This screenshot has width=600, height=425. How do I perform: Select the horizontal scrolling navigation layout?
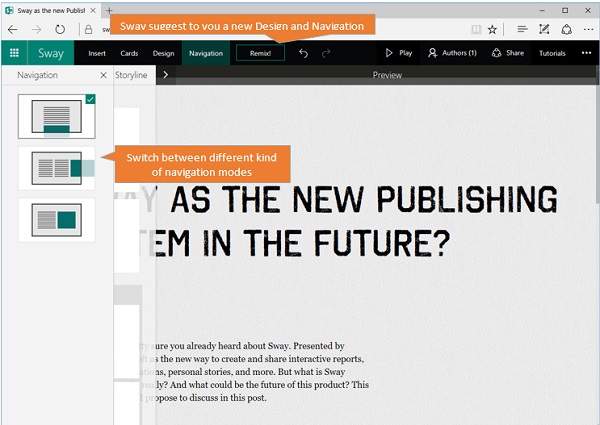click(57, 168)
